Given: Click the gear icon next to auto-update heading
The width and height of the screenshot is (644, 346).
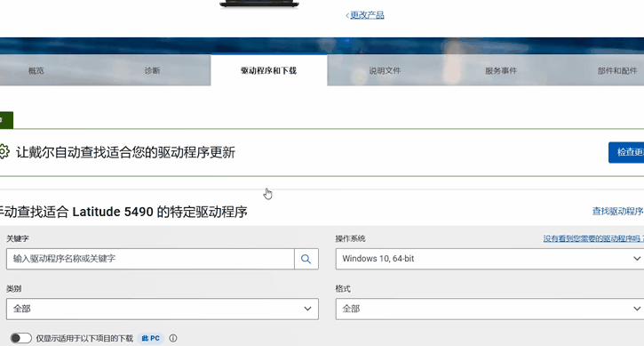Looking at the screenshot, I should click(x=4, y=151).
